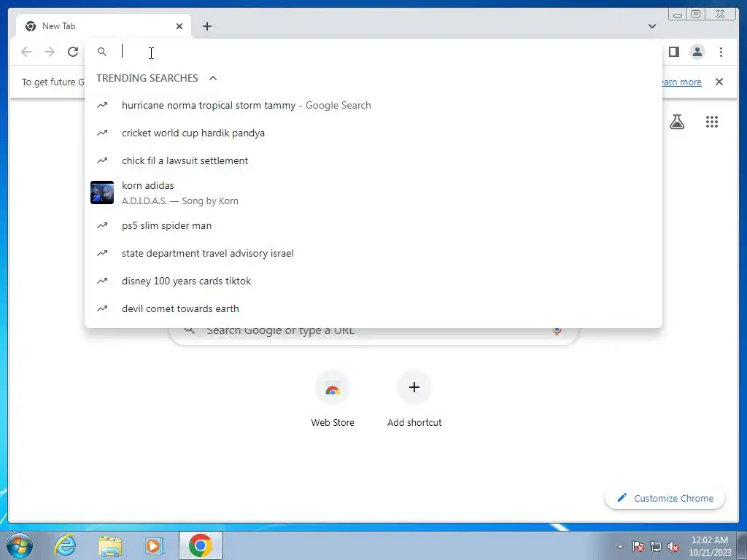Open Windows Media Player taskbar icon
Image resolution: width=747 pixels, height=560 pixels.
[x=155, y=545]
